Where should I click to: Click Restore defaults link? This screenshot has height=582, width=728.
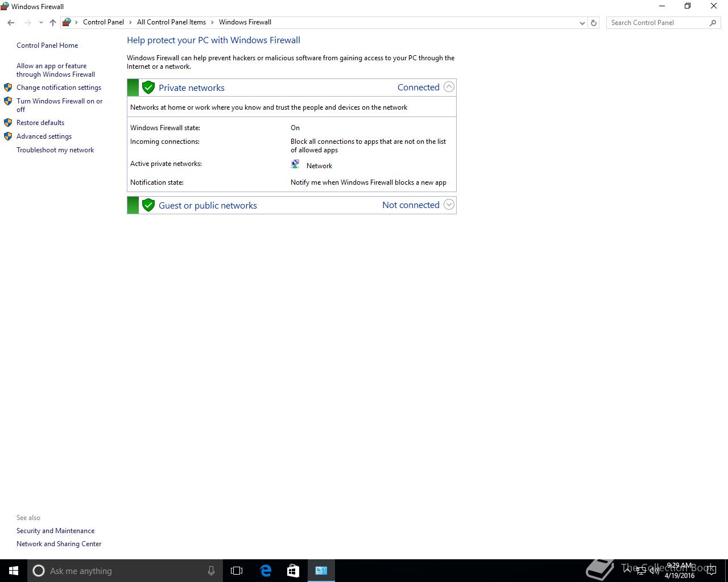[40, 123]
